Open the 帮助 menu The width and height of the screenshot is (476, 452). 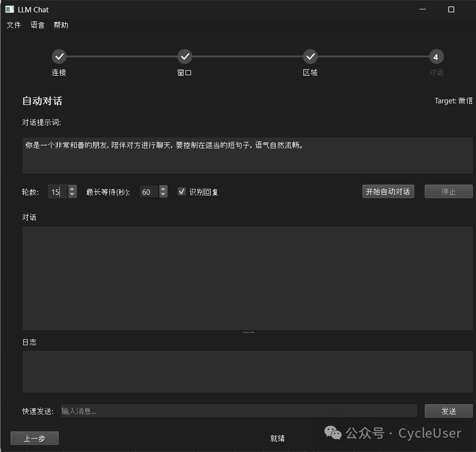point(60,25)
